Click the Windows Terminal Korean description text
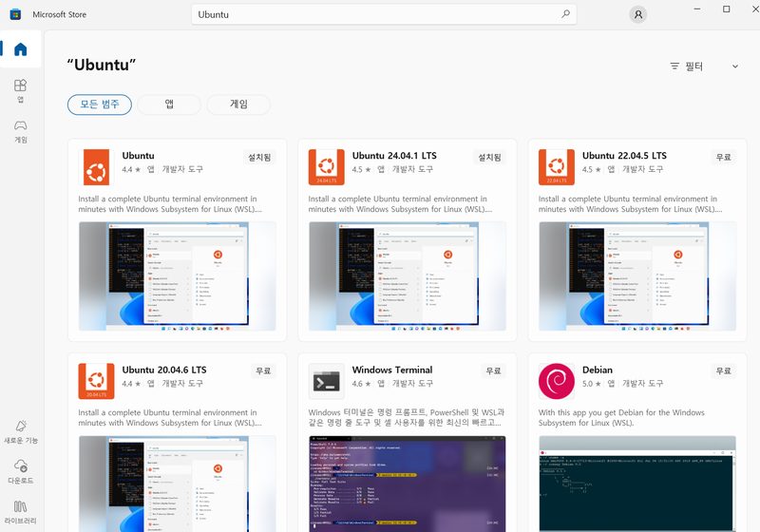The image size is (760, 532). (407, 418)
